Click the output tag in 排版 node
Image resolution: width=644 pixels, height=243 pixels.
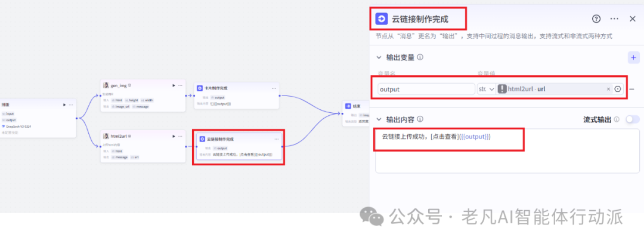click(8, 120)
